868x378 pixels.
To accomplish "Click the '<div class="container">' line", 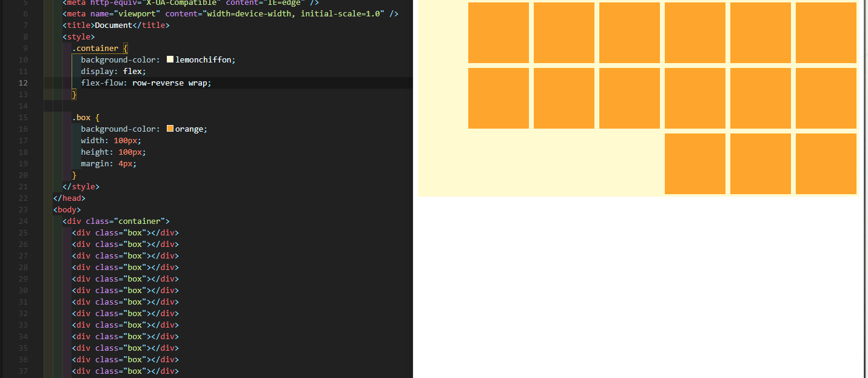I will coord(116,221).
